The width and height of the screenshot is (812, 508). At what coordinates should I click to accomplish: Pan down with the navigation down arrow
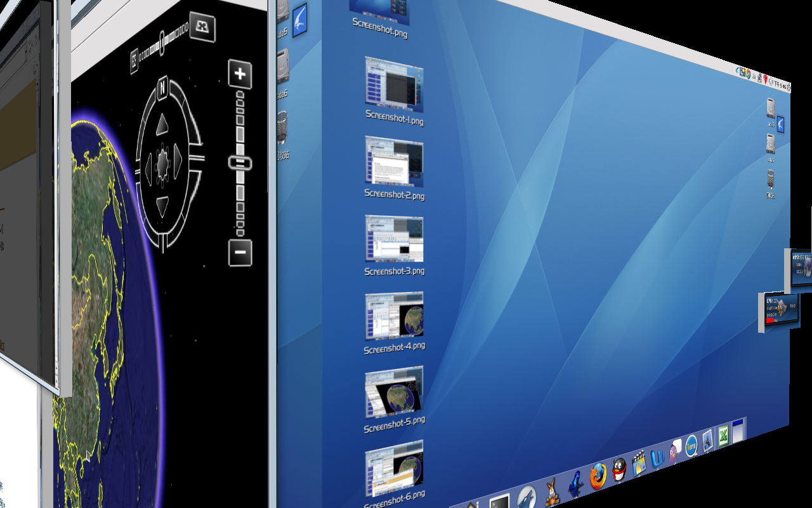pyautogui.click(x=162, y=206)
